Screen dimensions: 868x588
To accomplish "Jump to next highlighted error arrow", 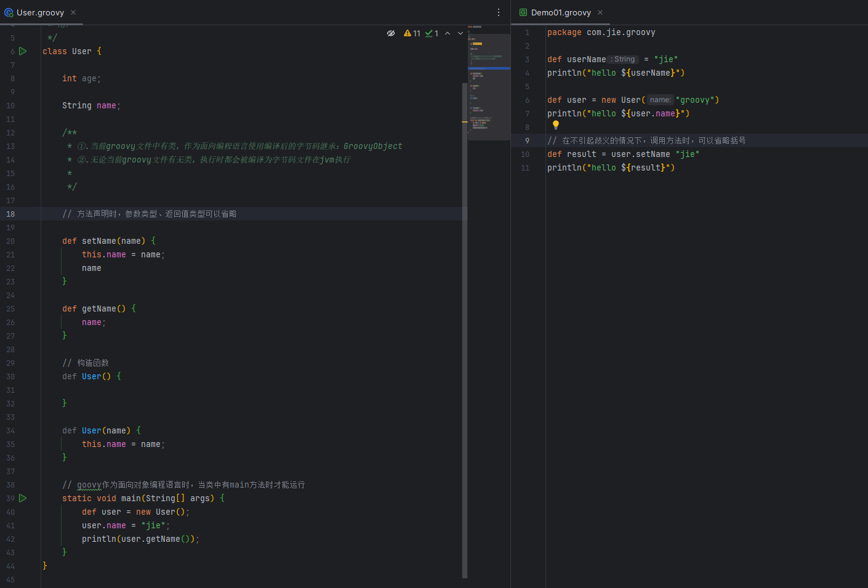I will (460, 33).
